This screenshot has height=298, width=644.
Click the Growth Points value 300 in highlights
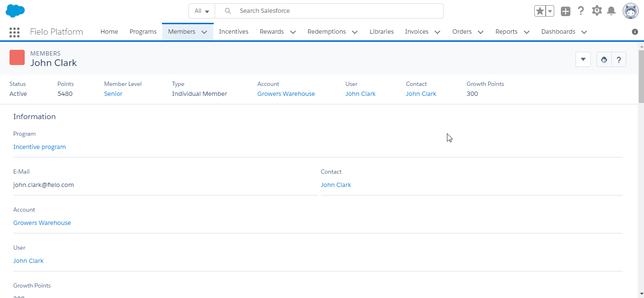472,94
